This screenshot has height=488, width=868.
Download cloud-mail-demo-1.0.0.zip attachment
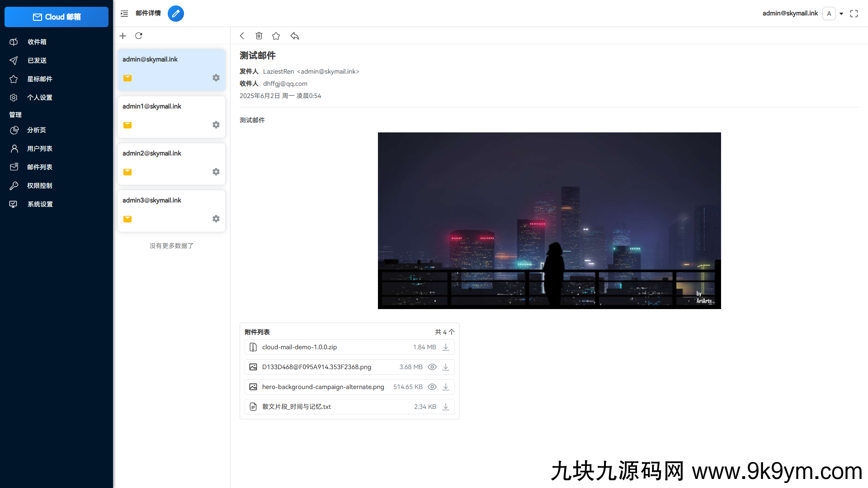click(x=446, y=347)
